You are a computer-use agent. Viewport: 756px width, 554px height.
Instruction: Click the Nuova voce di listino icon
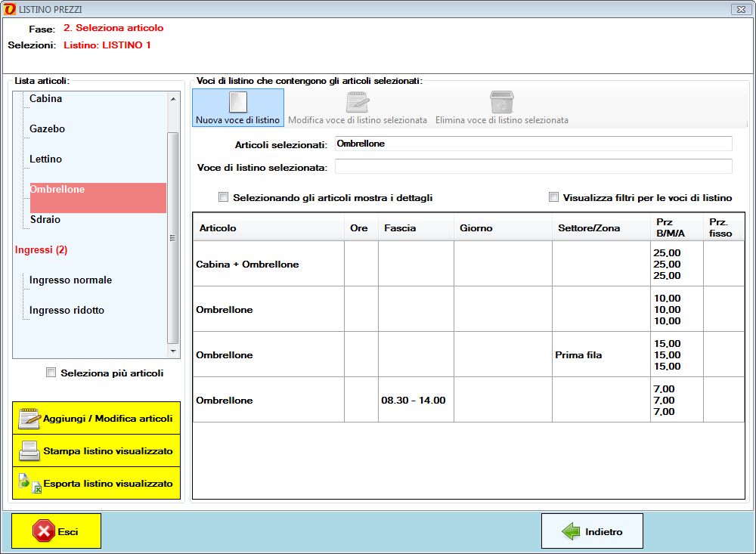[x=237, y=102]
